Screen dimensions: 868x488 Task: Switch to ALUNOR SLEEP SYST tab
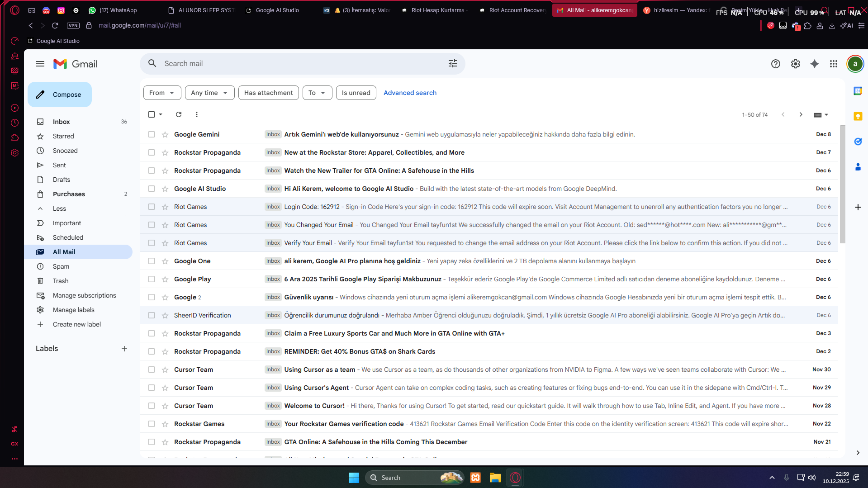pos(201,10)
